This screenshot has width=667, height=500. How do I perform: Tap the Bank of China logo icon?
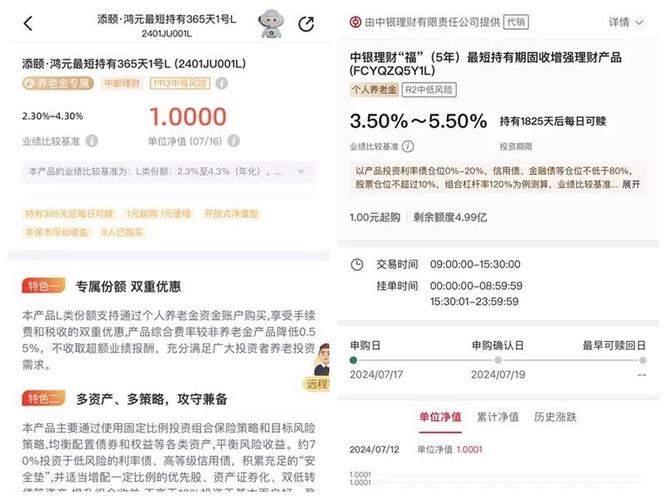coord(355,22)
